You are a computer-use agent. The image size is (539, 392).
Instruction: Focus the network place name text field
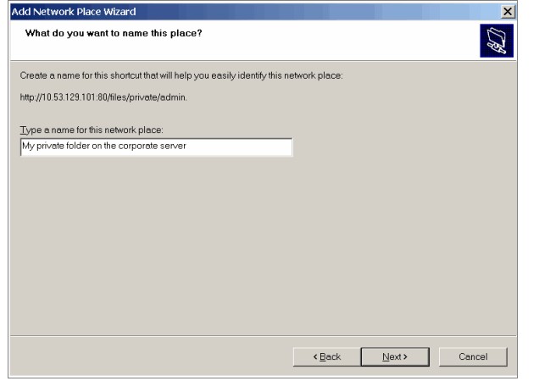point(157,146)
